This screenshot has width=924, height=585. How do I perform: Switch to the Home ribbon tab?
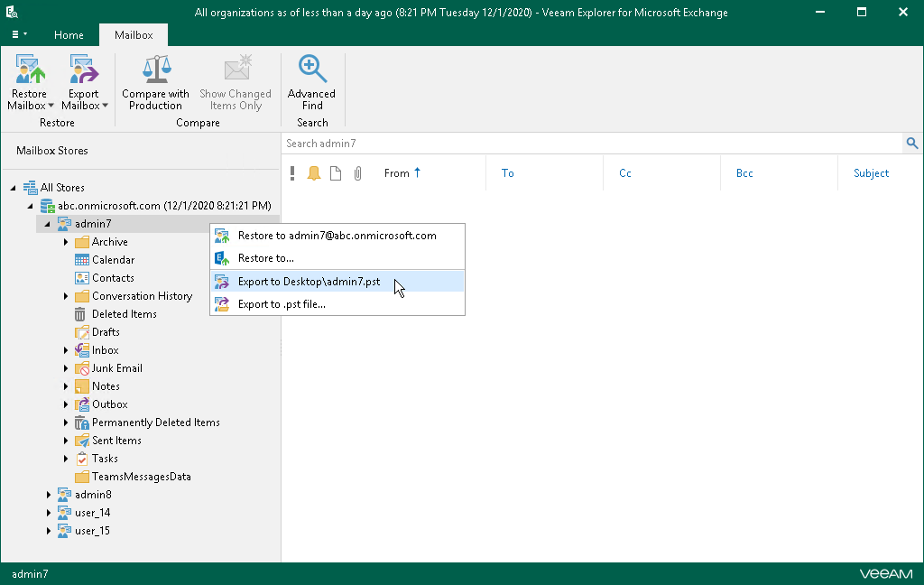click(69, 35)
